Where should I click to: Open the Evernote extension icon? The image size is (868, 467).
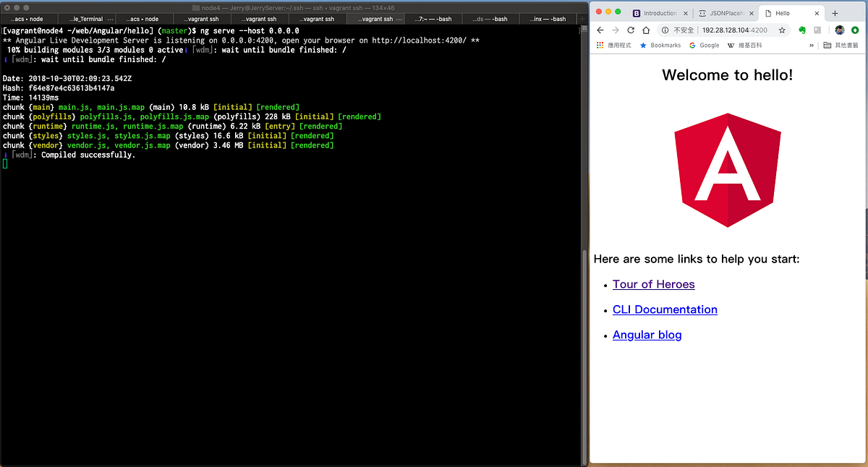pos(801,30)
